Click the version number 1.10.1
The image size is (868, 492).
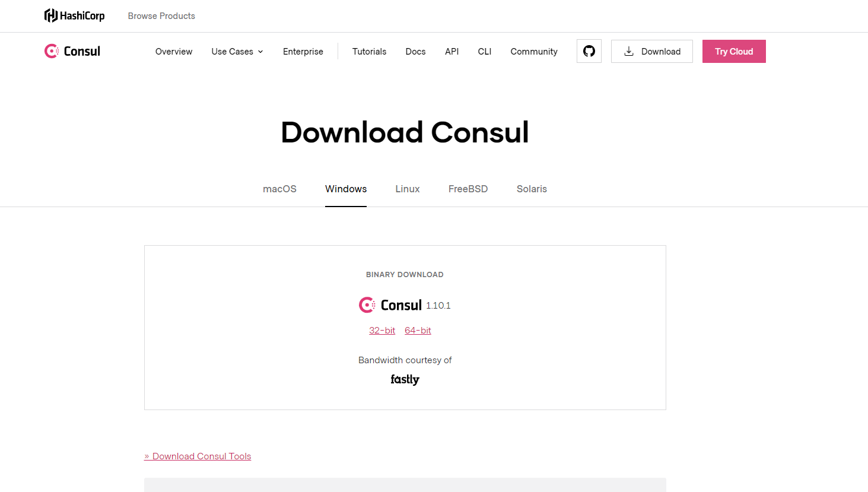438,306
